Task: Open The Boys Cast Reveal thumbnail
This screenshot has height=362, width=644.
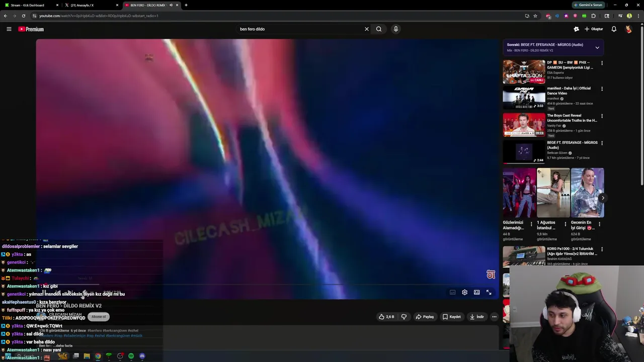Action: [524, 125]
